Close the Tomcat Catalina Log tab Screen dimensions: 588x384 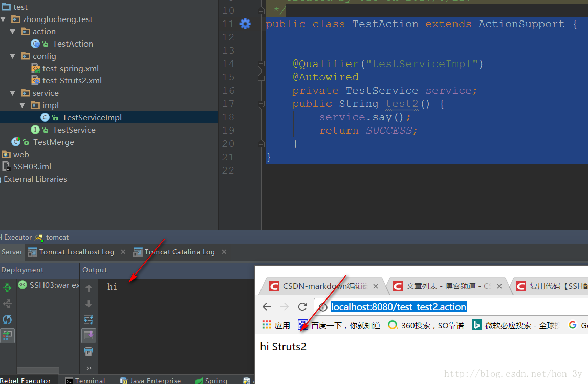[224, 252]
